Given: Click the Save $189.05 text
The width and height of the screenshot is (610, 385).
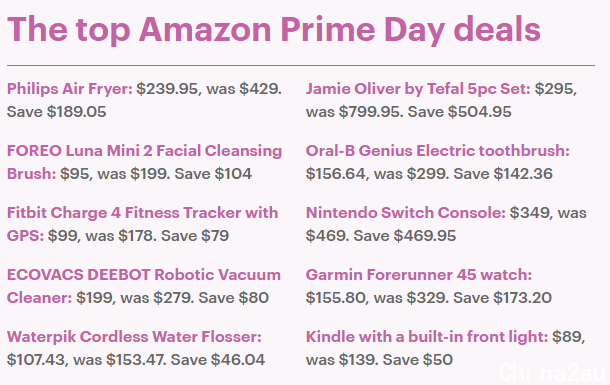Looking at the screenshot, I should [x=57, y=112].
